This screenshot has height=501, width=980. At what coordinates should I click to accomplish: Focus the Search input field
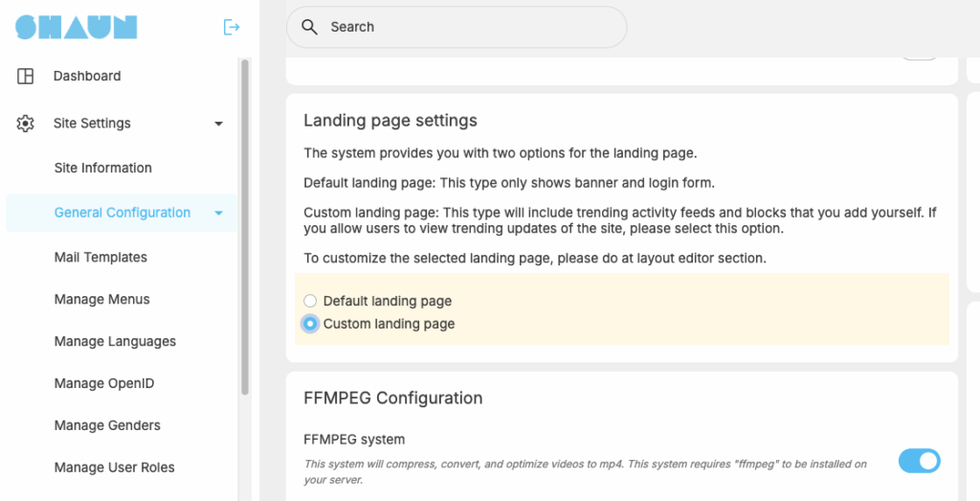[x=457, y=27]
